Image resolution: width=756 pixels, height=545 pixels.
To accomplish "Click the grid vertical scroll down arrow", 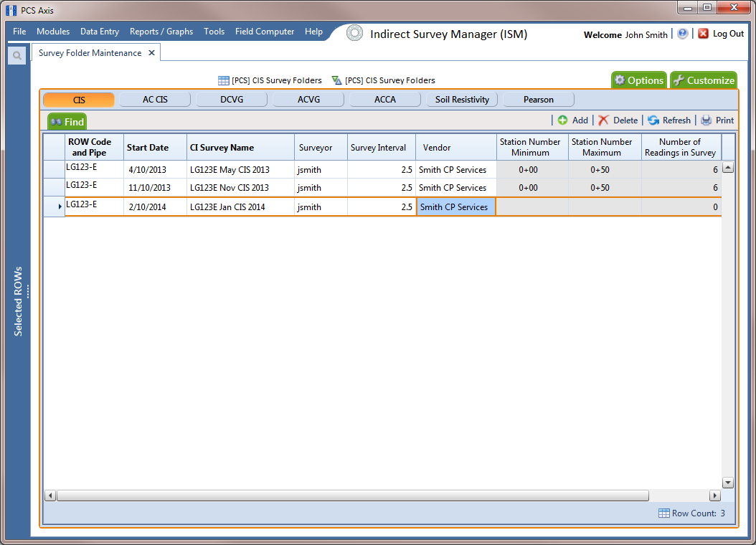I will (728, 483).
